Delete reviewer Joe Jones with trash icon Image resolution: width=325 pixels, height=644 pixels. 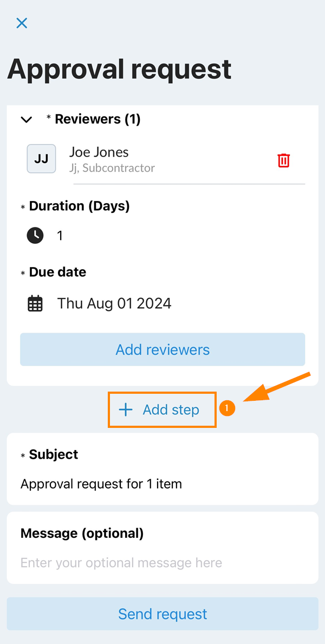(283, 160)
